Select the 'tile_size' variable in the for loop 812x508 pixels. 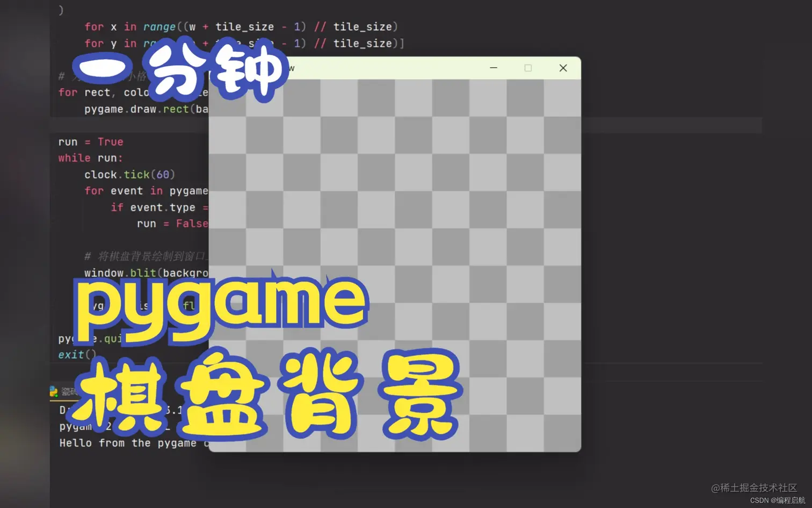point(244,26)
